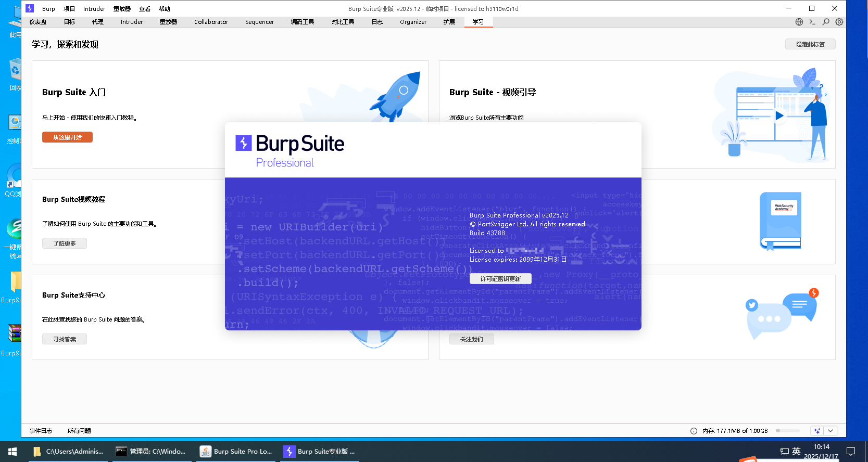This screenshot has width=868, height=462.
Task: Switch to Burp Suite Pro Loader taskbar item
Action: [x=237, y=452]
